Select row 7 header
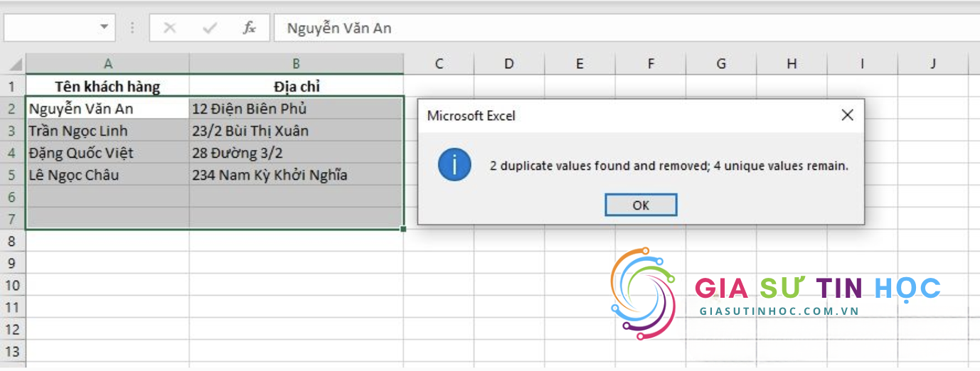Viewport: 980px width, 371px height. [x=13, y=219]
